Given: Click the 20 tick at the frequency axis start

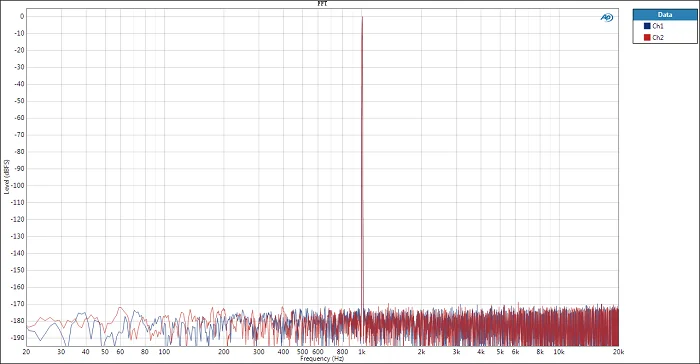Looking at the screenshot, I should (26, 352).
